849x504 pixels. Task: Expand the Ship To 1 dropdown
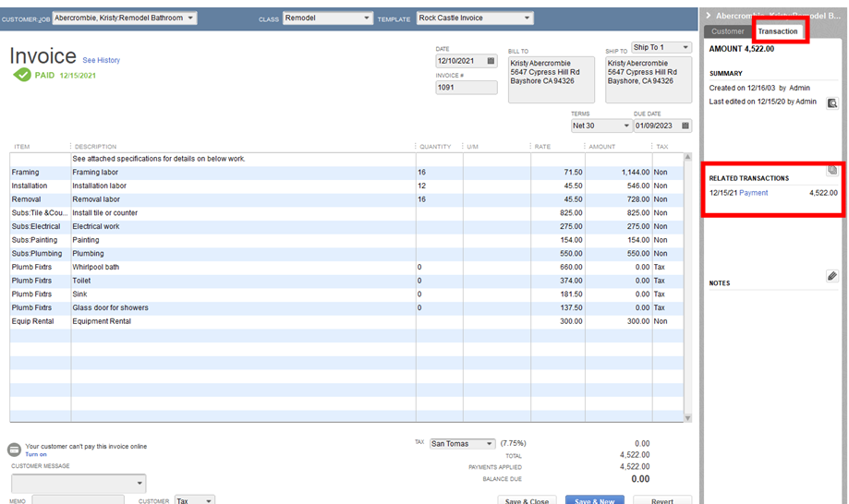(x=685, y=47)
